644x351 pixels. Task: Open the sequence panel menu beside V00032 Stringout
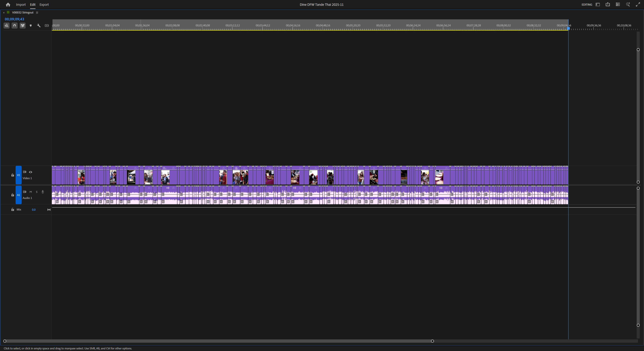(x=37, y=13)
